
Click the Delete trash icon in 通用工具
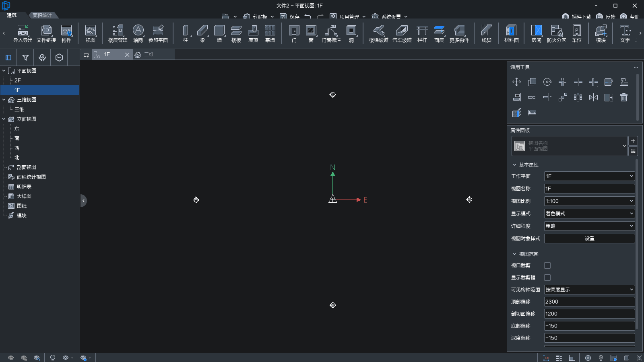(624, 97)
